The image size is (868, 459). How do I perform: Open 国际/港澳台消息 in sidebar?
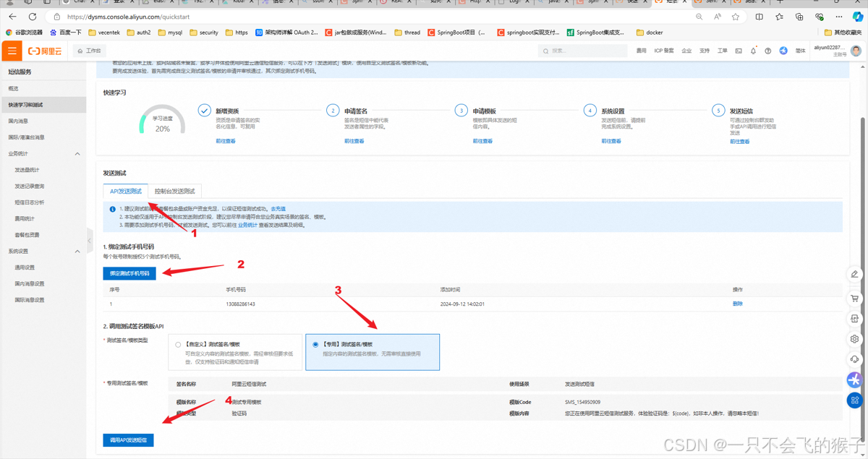[x=26, y=137]
